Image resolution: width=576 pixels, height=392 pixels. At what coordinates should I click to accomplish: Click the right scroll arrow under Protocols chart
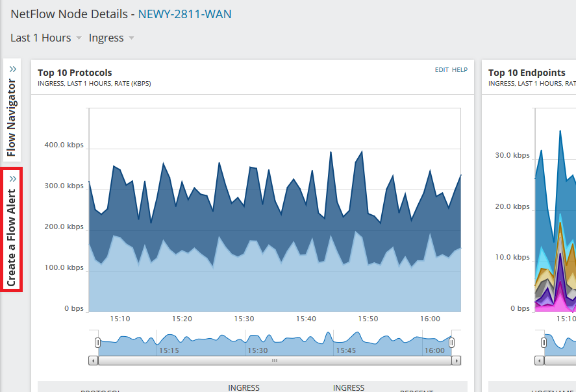457,360
